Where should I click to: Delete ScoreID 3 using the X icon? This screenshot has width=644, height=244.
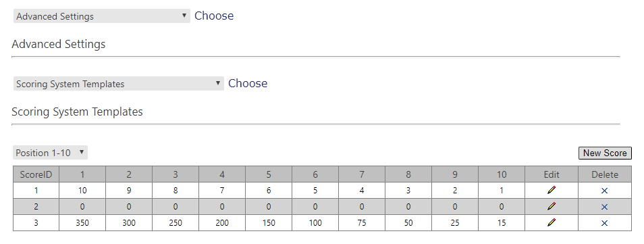(x=604, y=223)
